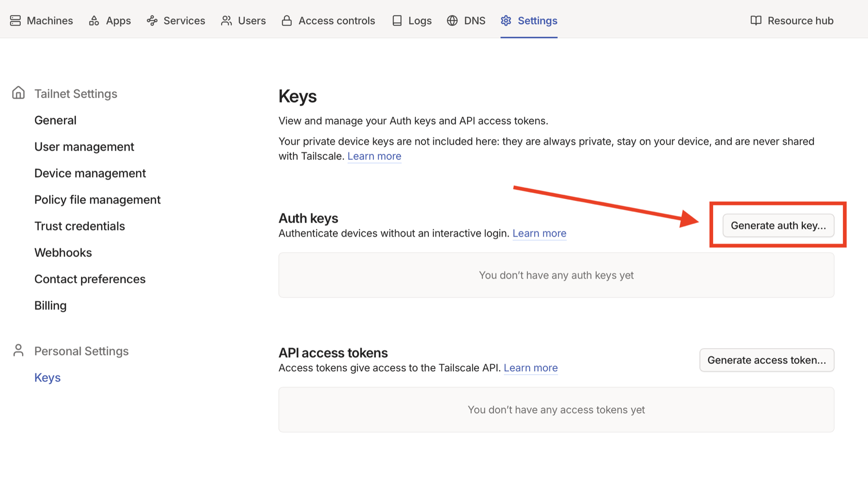This screenshot has width=868, height=484.
Task: Open the Logs tab
Action: [412, 20]
